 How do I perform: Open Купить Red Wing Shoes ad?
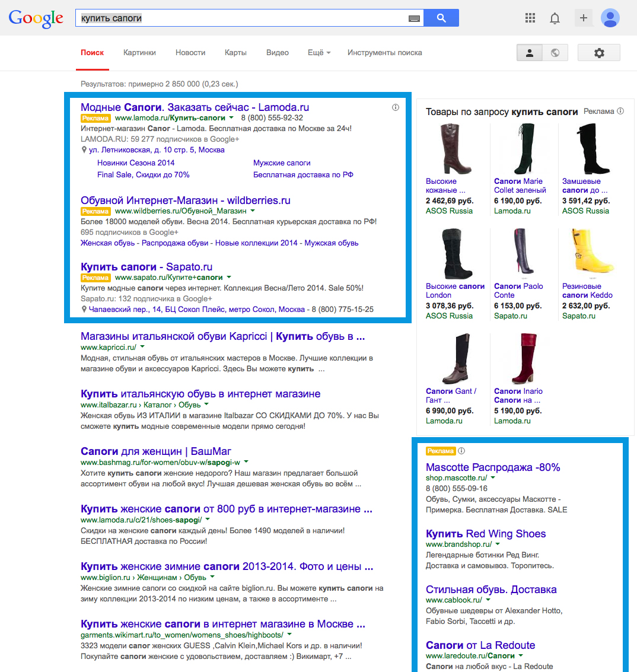click(486, 534)
